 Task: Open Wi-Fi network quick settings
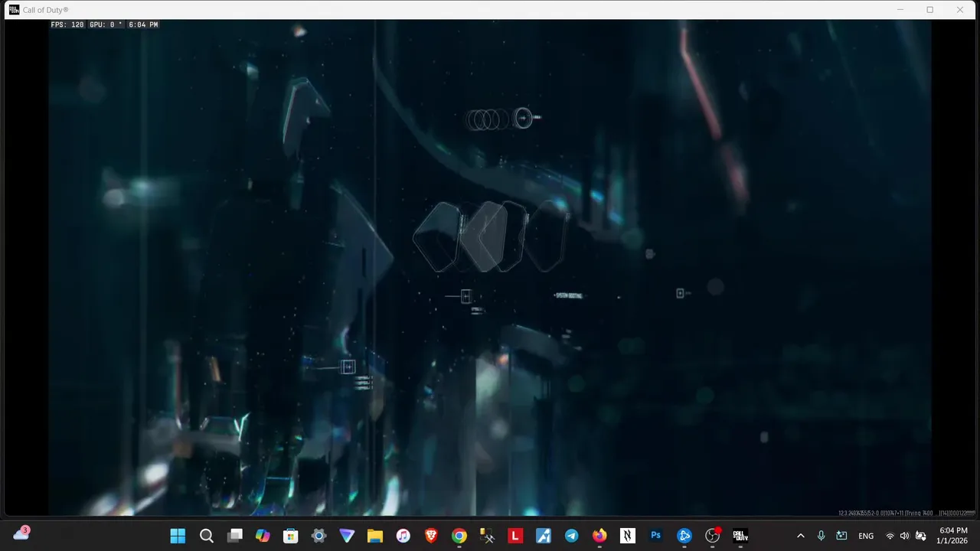pos(890,536)
